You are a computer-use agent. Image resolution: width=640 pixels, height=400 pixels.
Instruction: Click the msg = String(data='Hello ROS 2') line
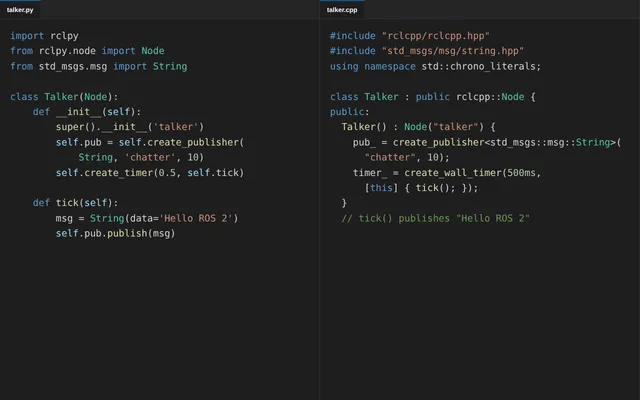coord(147,218)
